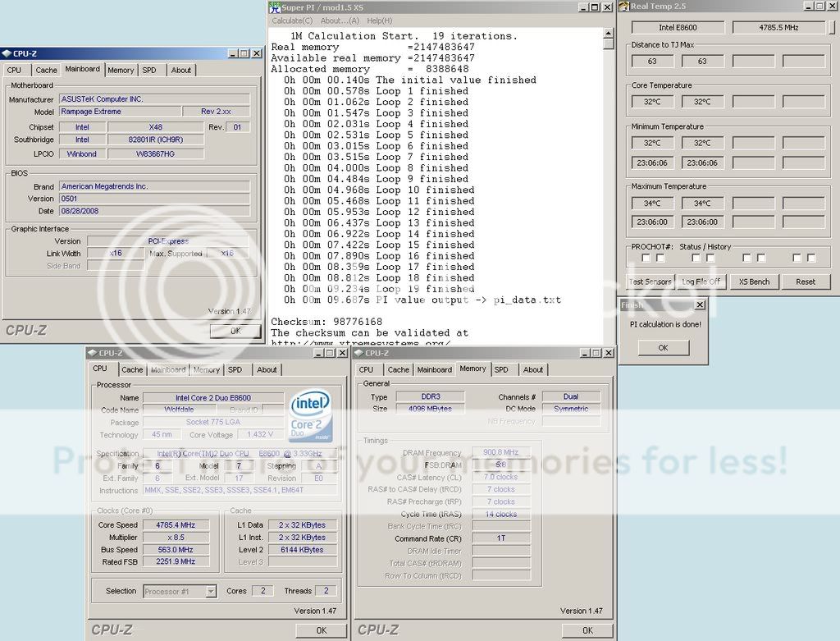Click OK in the Mainboard CPU-Z window
Viewport: 840px width, 641px height.
click(x=235, y=332)
